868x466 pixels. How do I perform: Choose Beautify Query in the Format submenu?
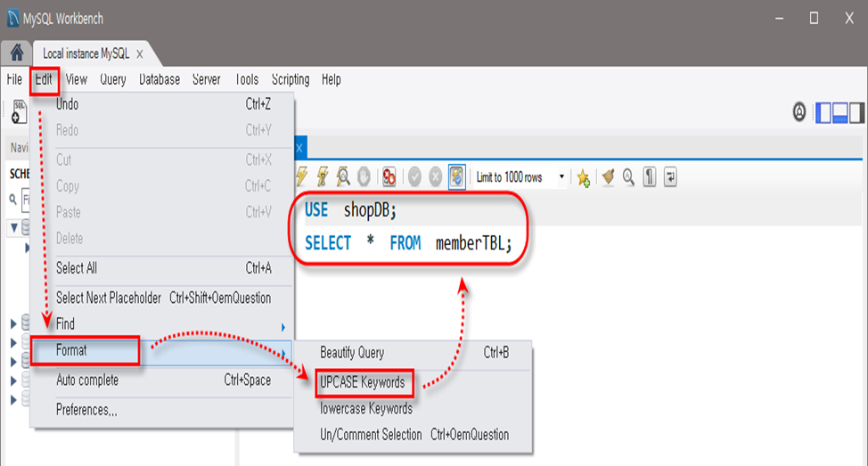pyautogui.click(x=414, y=353)
